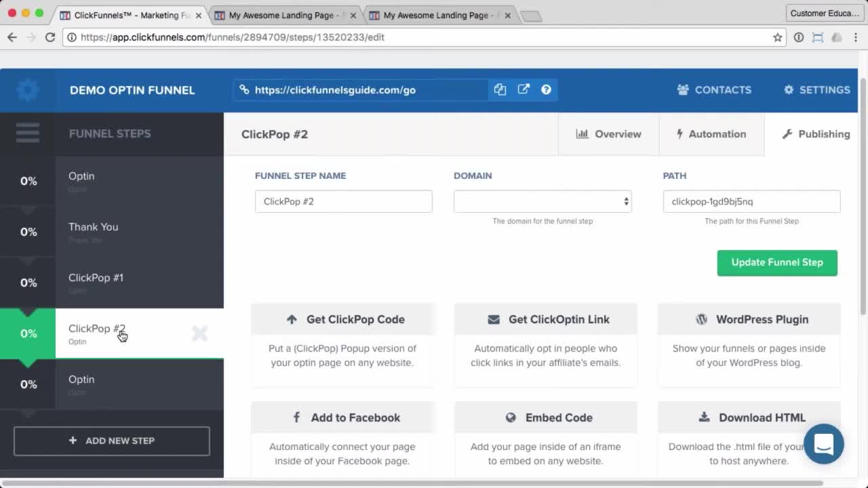Click the Get ClickPop Code button

coord(342,319)
